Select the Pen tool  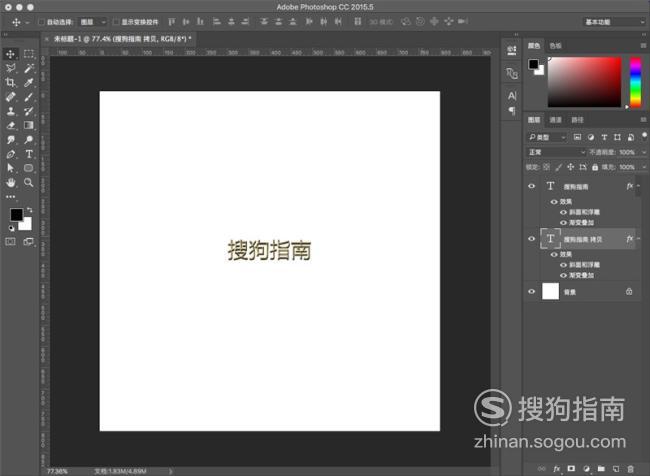pyautogui.click(x=11, y=154)
